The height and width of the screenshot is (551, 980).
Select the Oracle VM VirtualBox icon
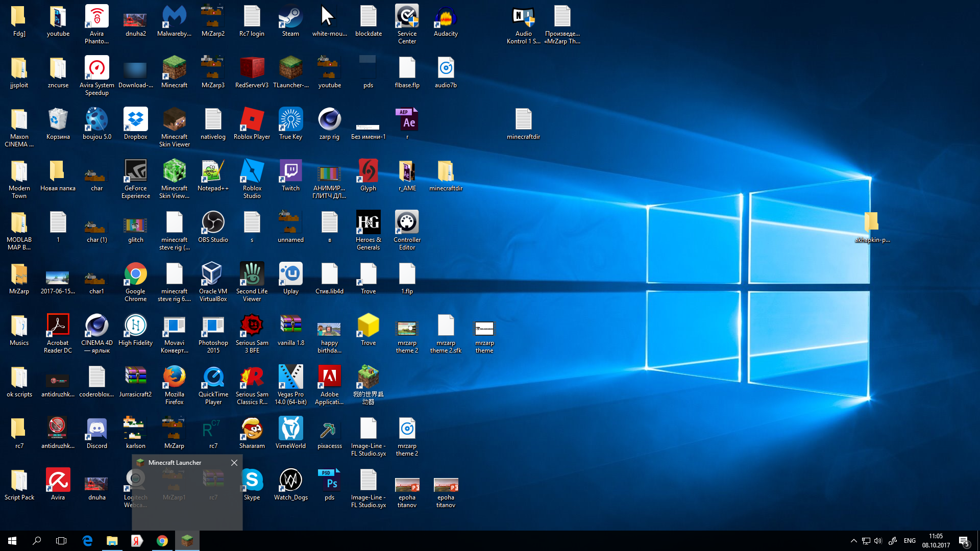213,275
